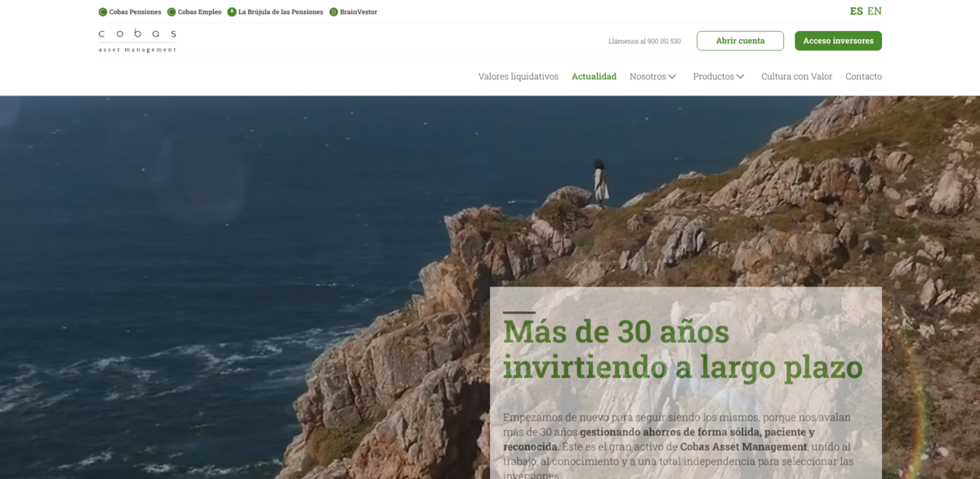Keep language set to ES
The width and height of the screenshot is (980, 479).
pos(855,11)
